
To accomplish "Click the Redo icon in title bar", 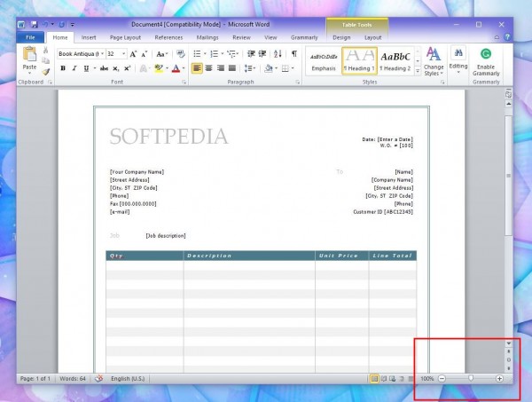I will [62, 25].
